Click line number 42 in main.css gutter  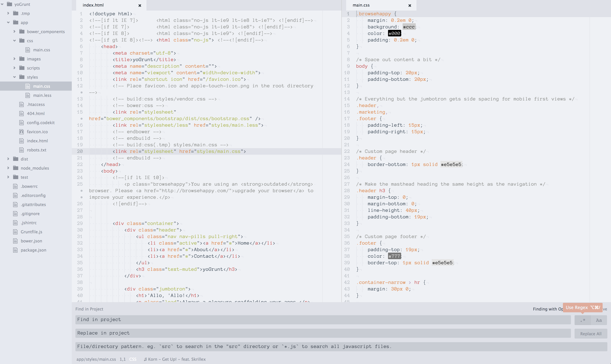(347, 282)
